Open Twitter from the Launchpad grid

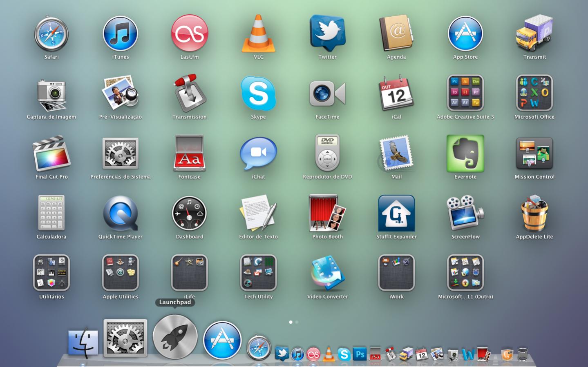click(327, 33)
